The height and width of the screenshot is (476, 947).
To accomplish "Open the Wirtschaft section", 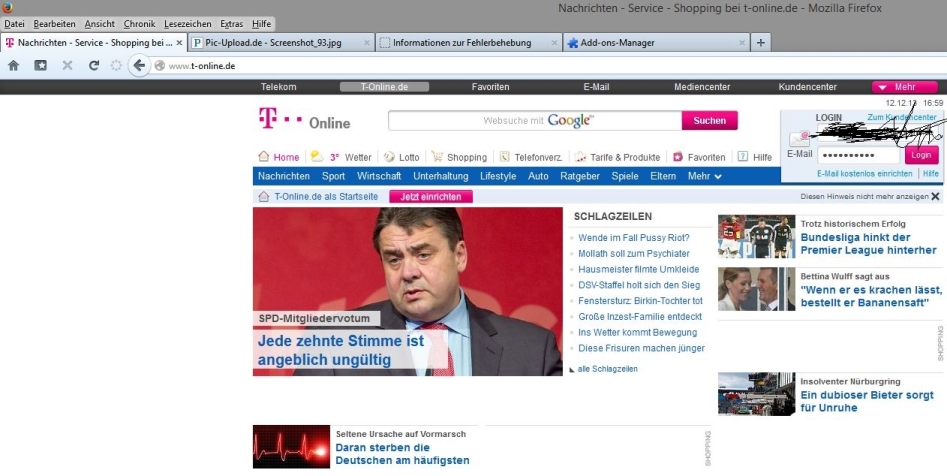I will pos(379,176).
